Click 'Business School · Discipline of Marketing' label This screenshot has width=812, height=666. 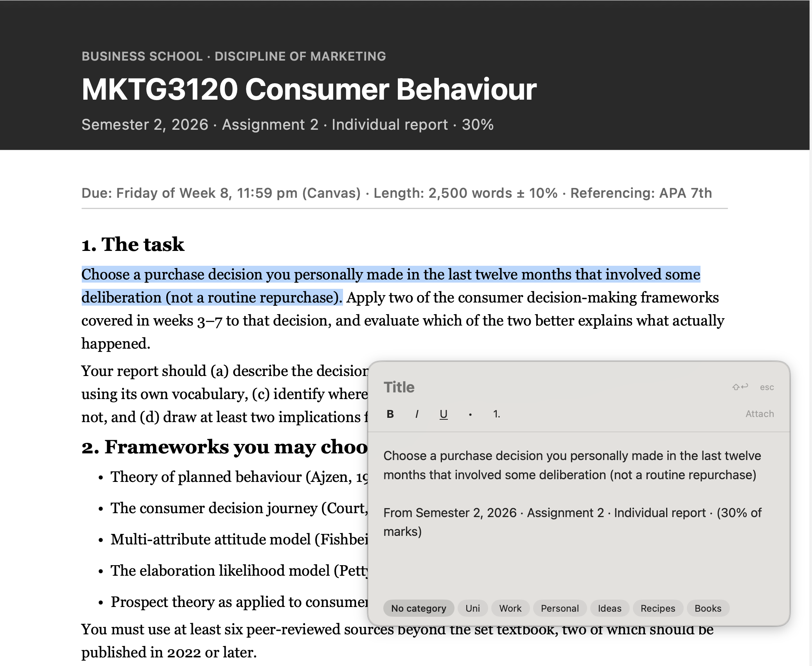(234, 56)
